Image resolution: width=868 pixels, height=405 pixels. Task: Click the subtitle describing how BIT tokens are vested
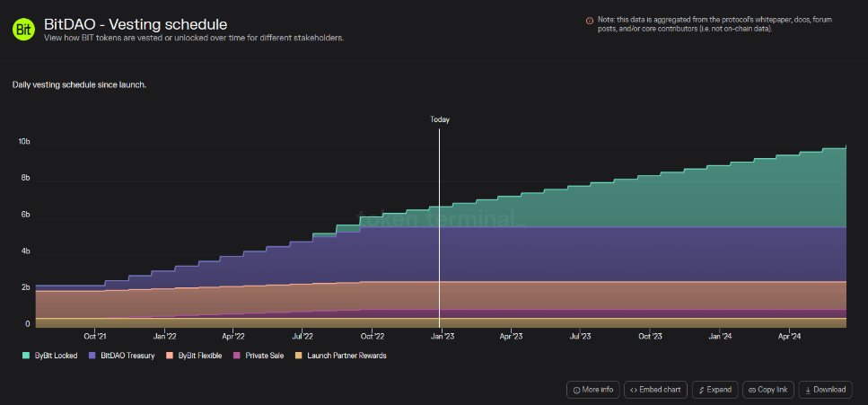[x=194, y=39]
